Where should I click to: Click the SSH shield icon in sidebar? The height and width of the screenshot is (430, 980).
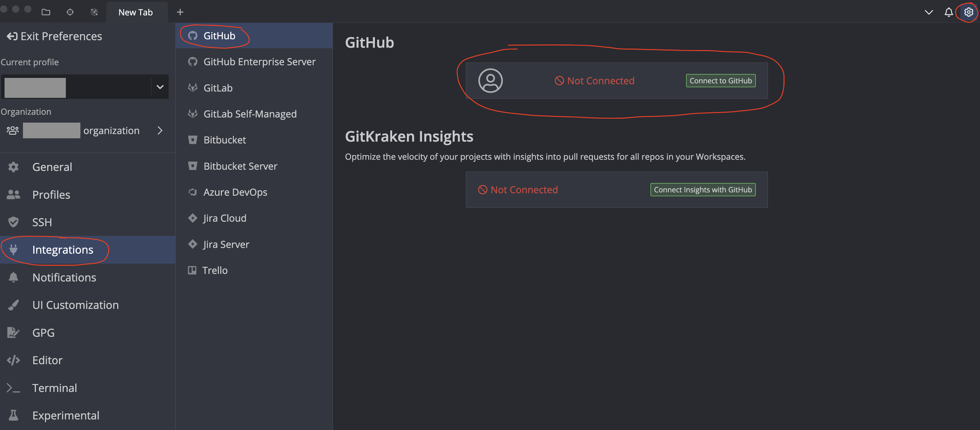(14, 222)
